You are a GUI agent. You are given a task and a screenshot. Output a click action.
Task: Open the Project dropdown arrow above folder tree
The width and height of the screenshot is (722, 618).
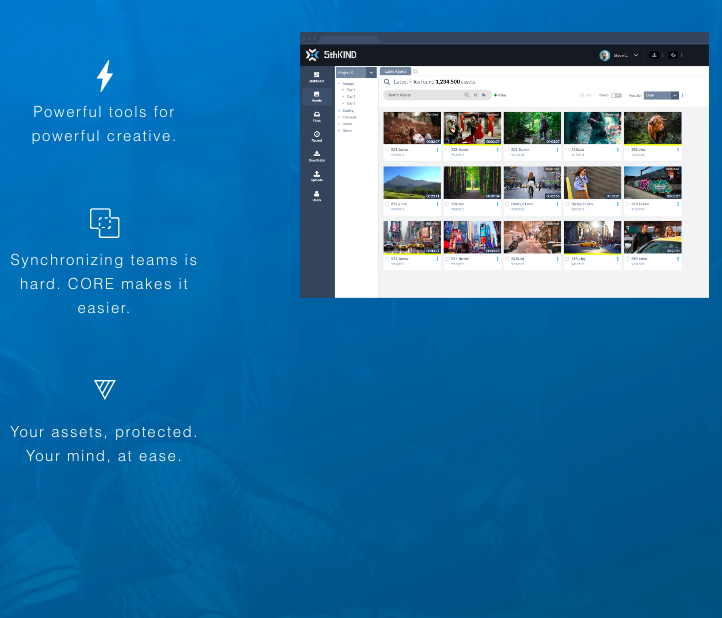[372, 72]
